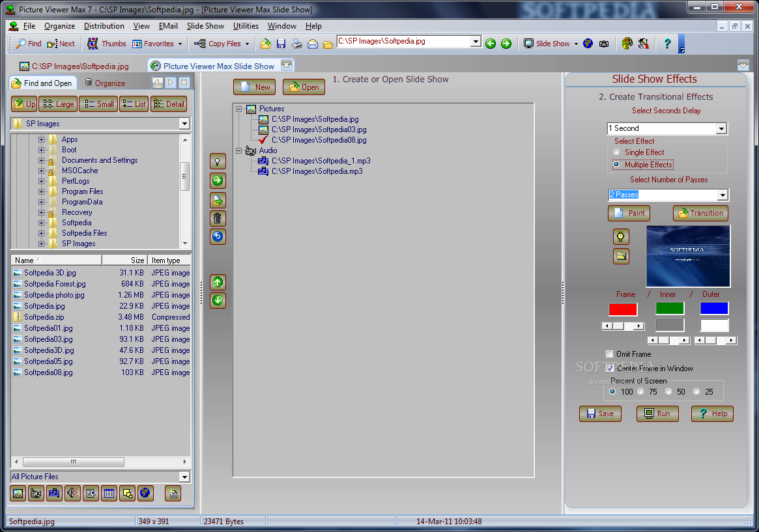Switch to the Organize tab
The height and width of the screenshot is (532, 759).
coord(105,83)
